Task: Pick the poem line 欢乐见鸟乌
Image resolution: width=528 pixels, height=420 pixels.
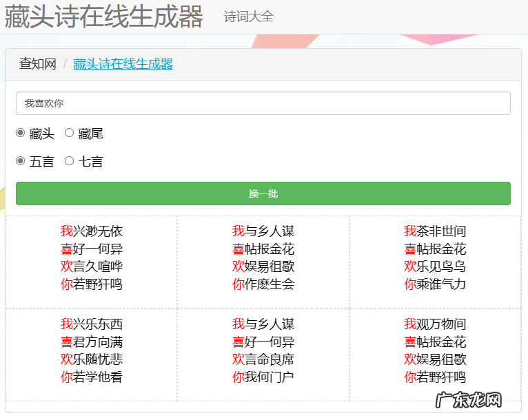Action: (435, 266)
